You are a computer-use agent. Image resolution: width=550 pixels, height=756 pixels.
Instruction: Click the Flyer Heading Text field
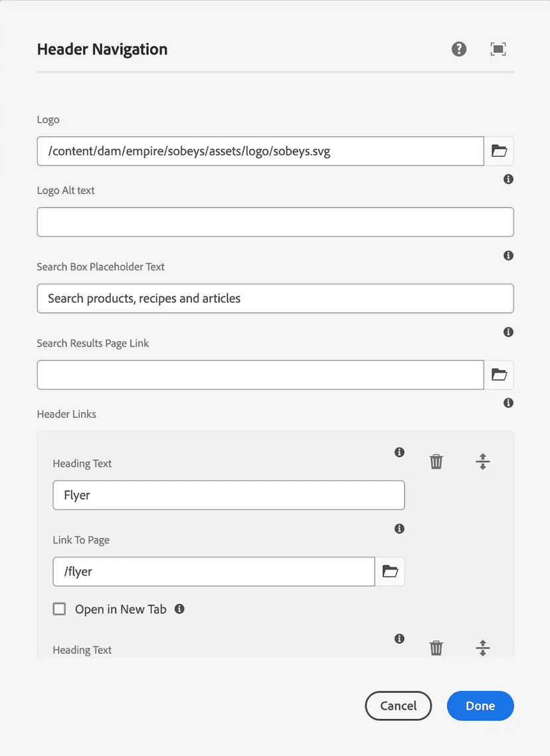click(x=229, y=495)
